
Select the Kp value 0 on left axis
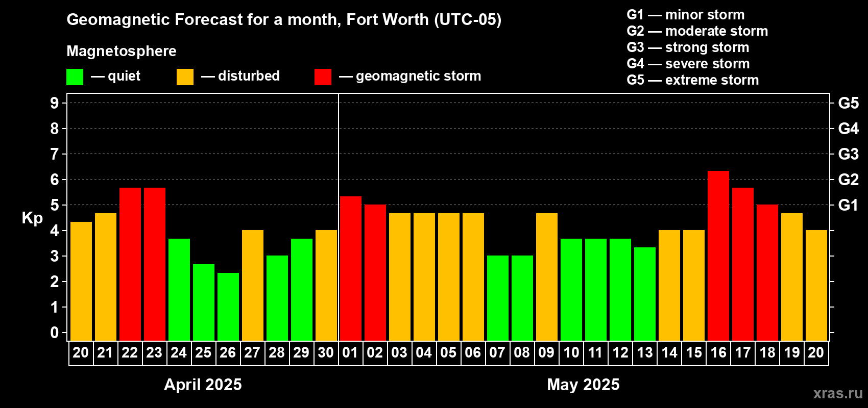pos(55,333)
